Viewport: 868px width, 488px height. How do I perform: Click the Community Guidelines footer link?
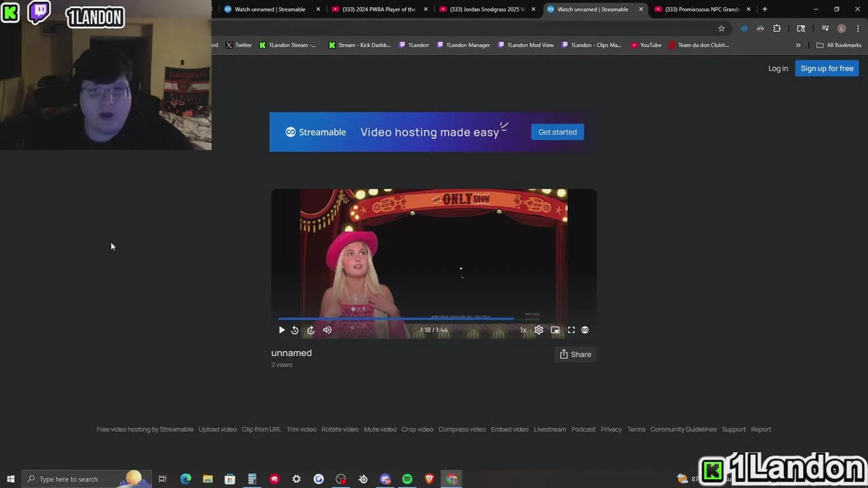pos(684,429)
